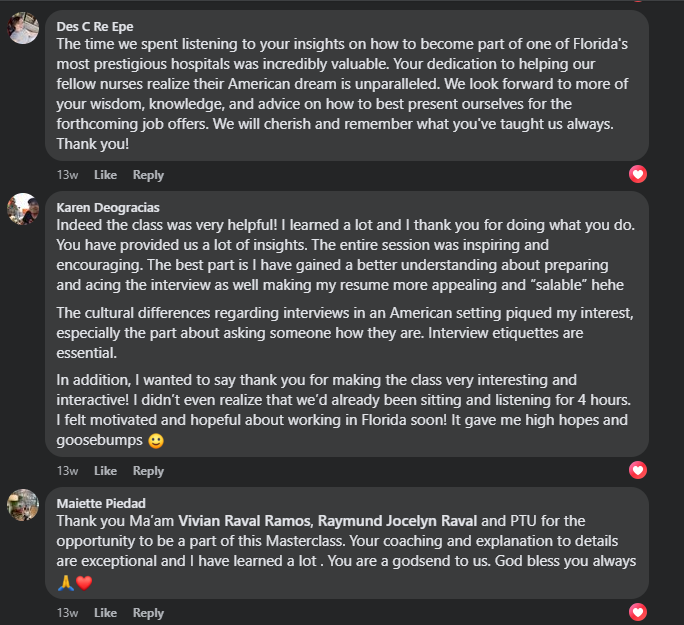Like Maiette Piedad's comment
Image resolution: width=684 pixels, height=625 pixels.
105,613
